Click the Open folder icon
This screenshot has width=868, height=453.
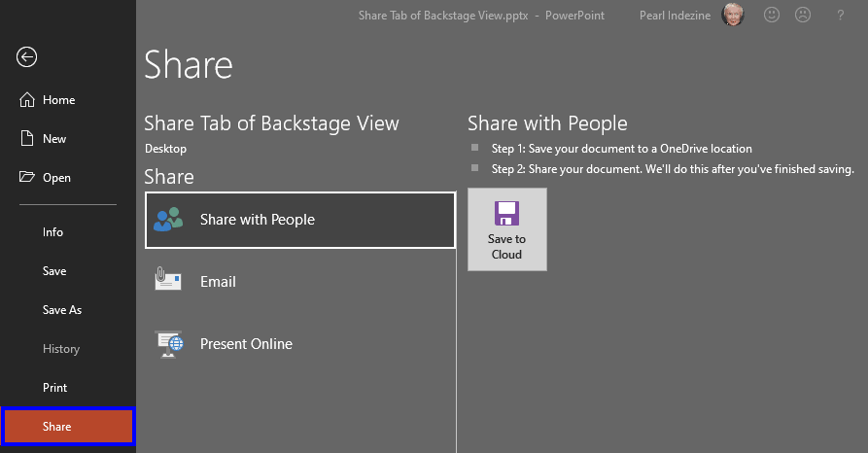point(26,177)
